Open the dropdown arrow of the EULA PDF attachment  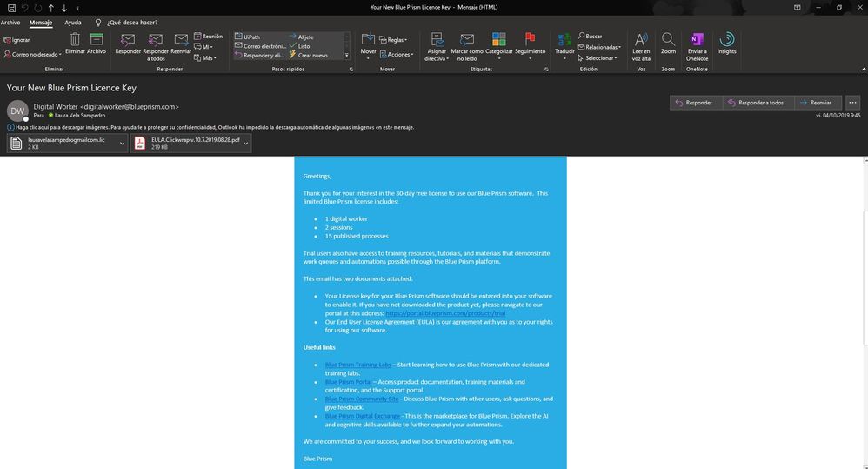click(x=246, y=143)
